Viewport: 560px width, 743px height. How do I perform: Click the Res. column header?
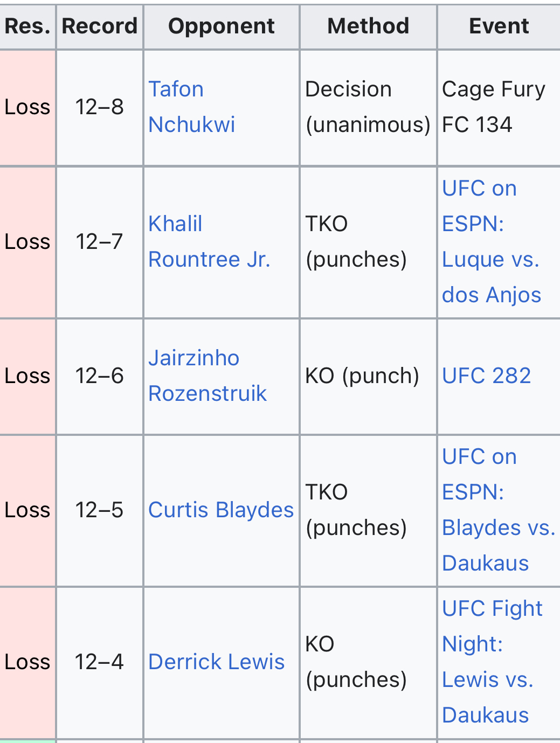(x=27, y=26)
